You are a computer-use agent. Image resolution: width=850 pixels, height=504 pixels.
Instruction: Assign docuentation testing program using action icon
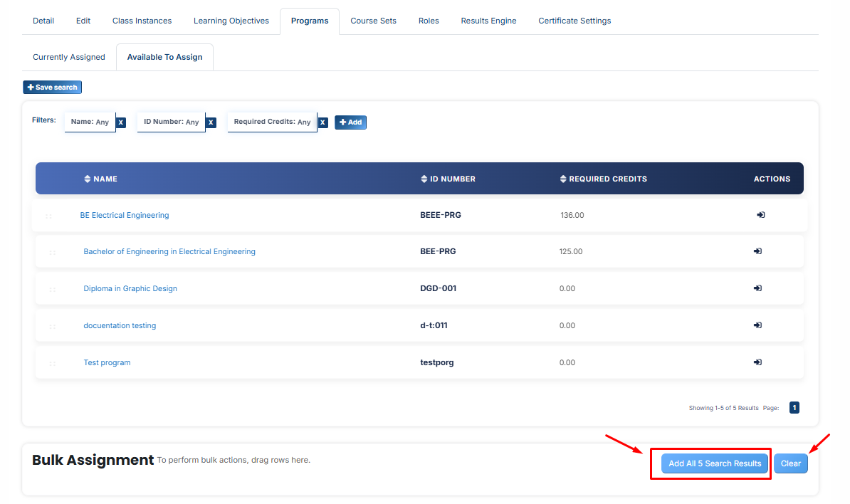coord(757,325)
